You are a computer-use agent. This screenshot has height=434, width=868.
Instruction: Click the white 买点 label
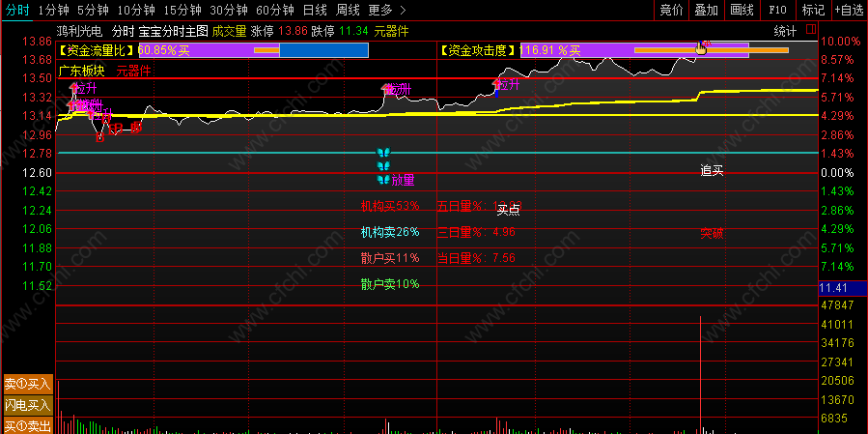tap(508, 210)
